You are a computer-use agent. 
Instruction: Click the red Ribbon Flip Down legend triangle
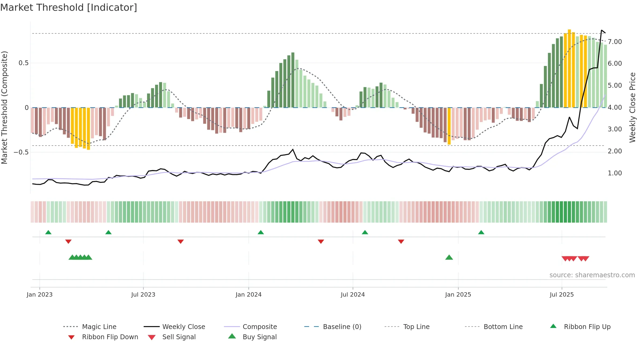pos(71,337)
